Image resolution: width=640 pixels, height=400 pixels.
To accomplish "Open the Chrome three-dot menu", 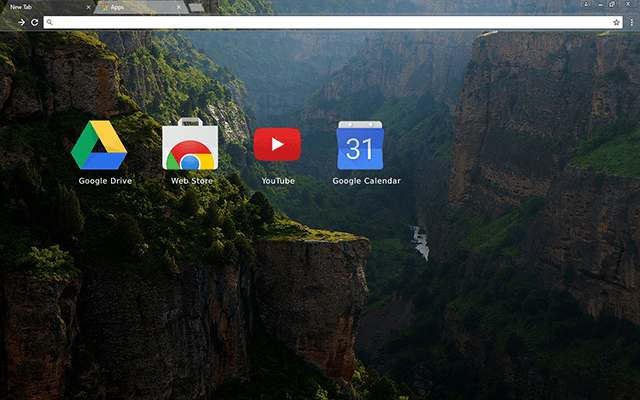I will (630, 21).
